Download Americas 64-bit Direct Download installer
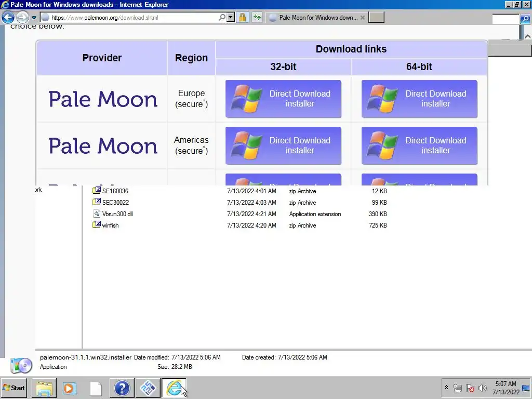The image size is (532, 399). [419, 145]
